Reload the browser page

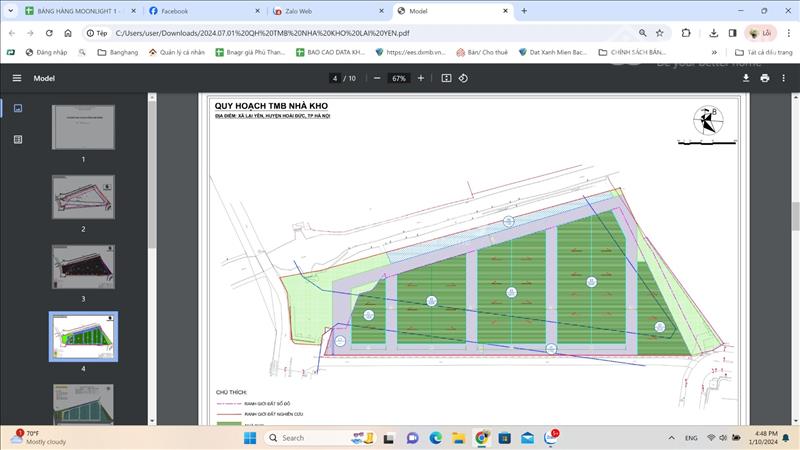(49, 33)
